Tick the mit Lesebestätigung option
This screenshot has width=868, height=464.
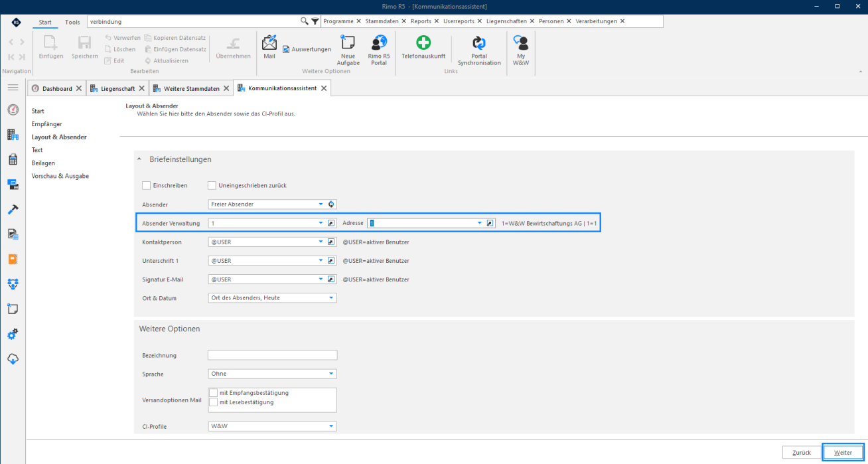214,402
